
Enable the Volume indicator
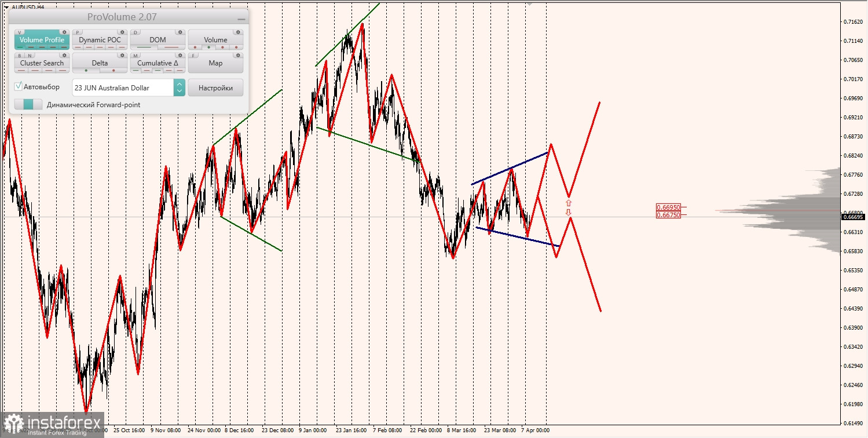pos(215,40)
